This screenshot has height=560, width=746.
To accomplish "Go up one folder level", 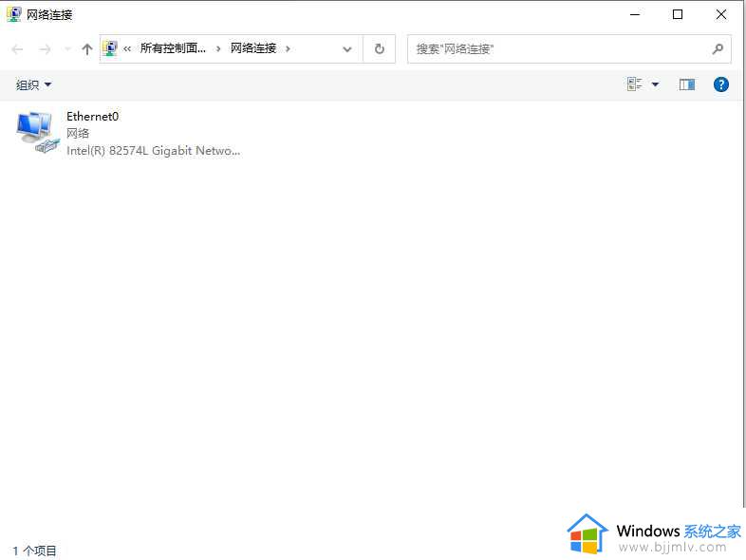I will [x=87, y=49].
